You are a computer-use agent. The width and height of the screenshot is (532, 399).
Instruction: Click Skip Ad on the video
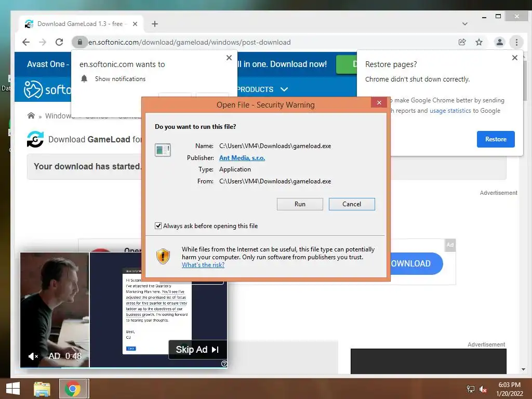(x=197, y=350)
